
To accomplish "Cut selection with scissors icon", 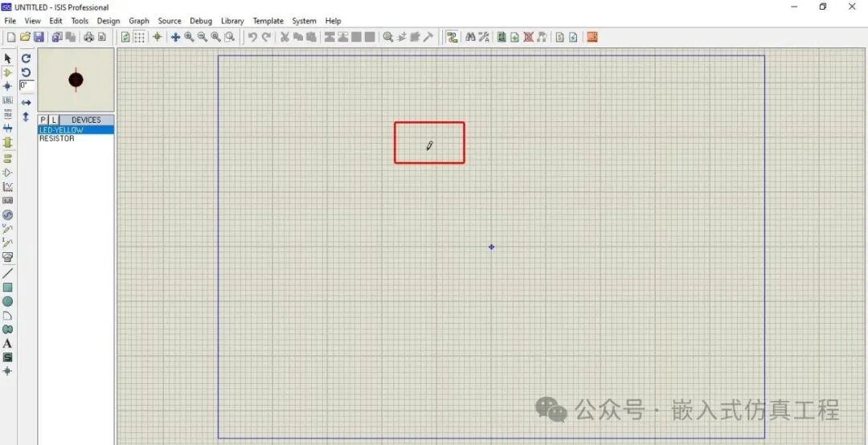I will (285, 37).
